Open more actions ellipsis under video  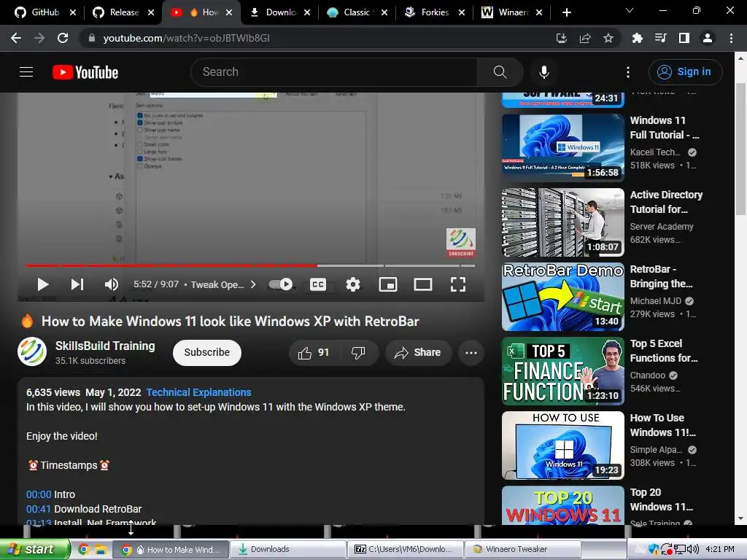pos(471,353)
